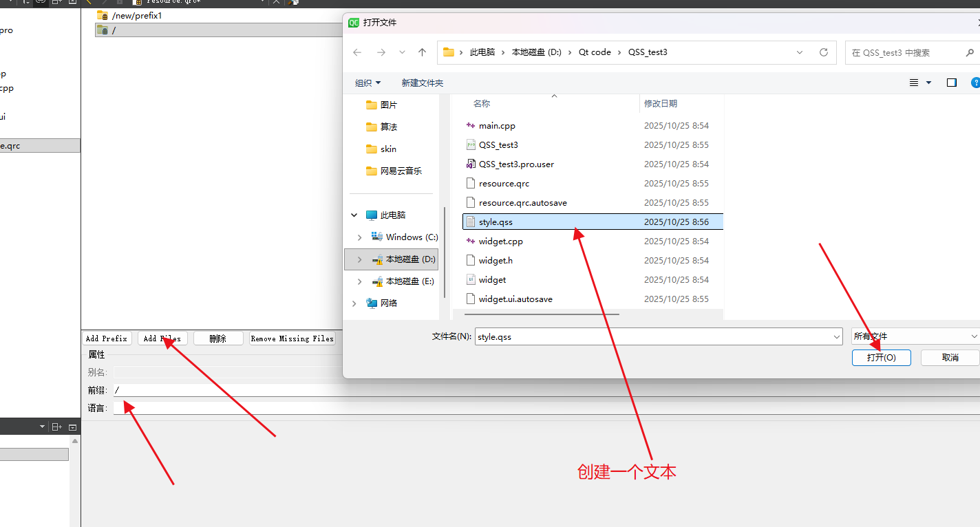
Task: Expand the 网络 tree node
Action: [354, 303]
